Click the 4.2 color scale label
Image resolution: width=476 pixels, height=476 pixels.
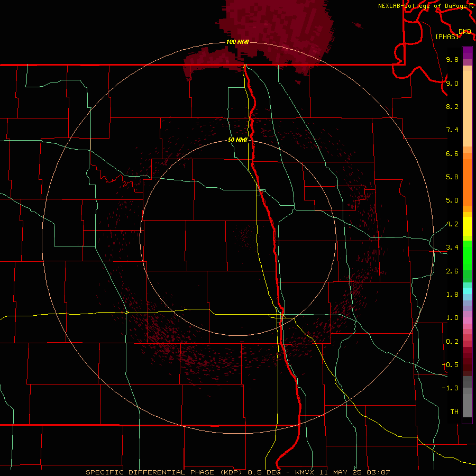click(x=452, y=224)
